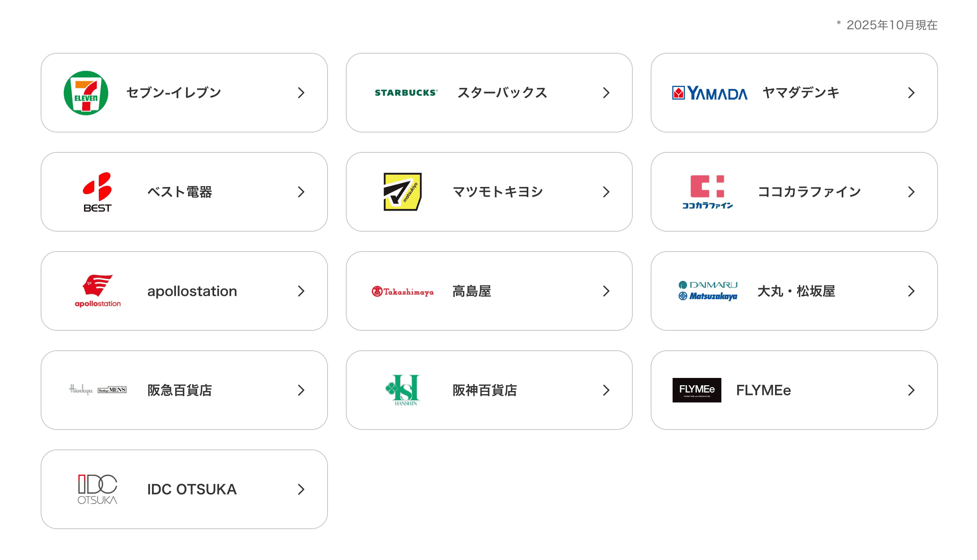Click the IDC OTSUKA logo
Screen dimensions: 977x560
pos(98,489)
